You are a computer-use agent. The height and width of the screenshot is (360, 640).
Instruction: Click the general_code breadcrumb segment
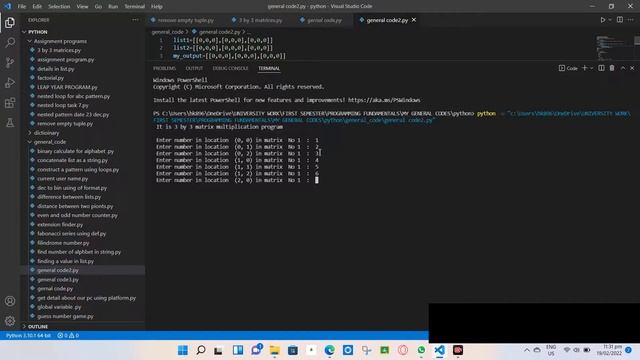coord(167,32)
